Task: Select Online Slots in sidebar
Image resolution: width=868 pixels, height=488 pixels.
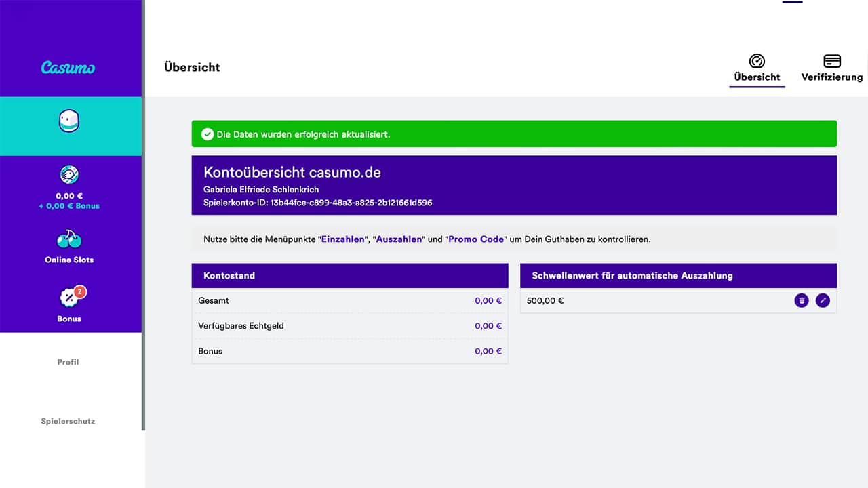Action: [x=69, y=260]
